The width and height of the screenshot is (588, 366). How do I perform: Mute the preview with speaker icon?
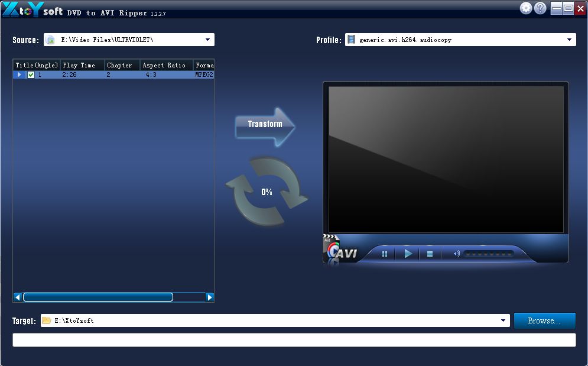[456, 254]
